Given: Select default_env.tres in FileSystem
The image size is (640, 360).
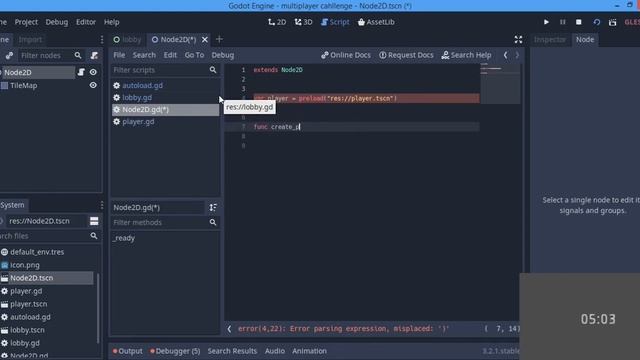Looking at the screenshot, I should pos(37,252).
